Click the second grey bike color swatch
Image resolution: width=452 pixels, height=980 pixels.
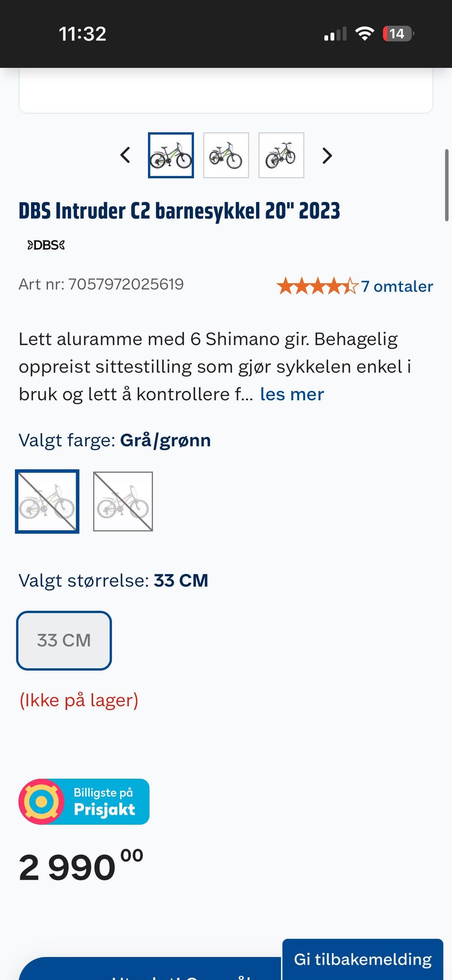122,502
